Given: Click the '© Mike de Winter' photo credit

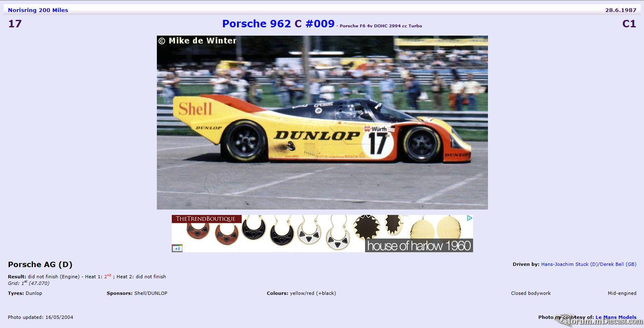Looking at the screenshot, I should (x=197, y=41).
